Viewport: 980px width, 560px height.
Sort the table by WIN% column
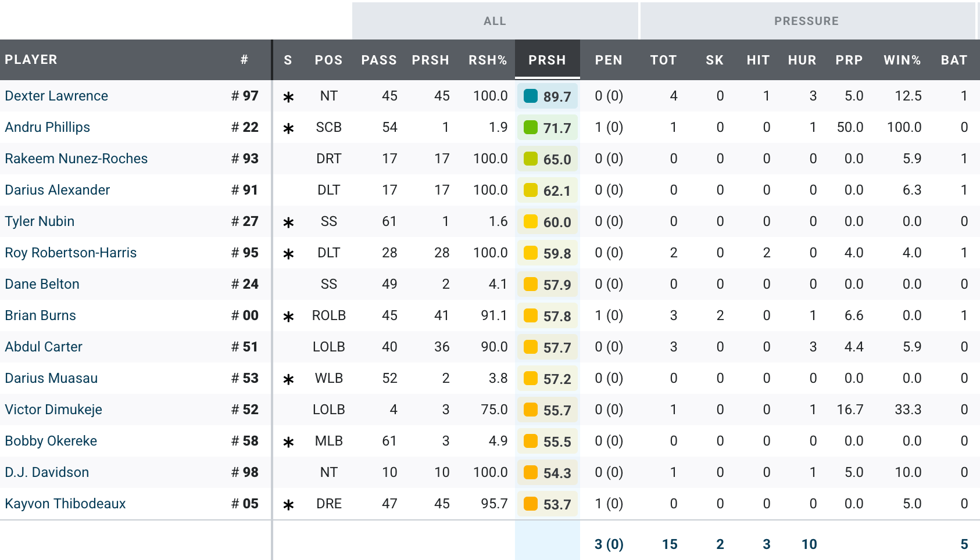[902, 60]
